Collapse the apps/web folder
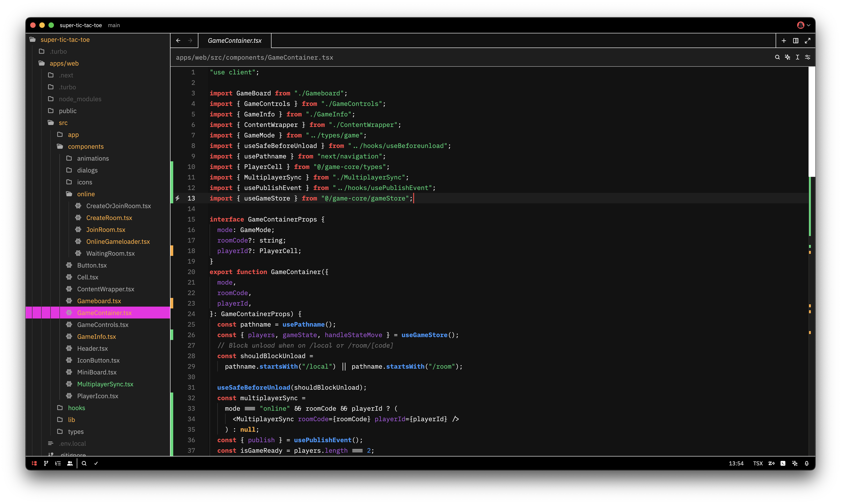 pyautogui.click(x=98, y=63)
